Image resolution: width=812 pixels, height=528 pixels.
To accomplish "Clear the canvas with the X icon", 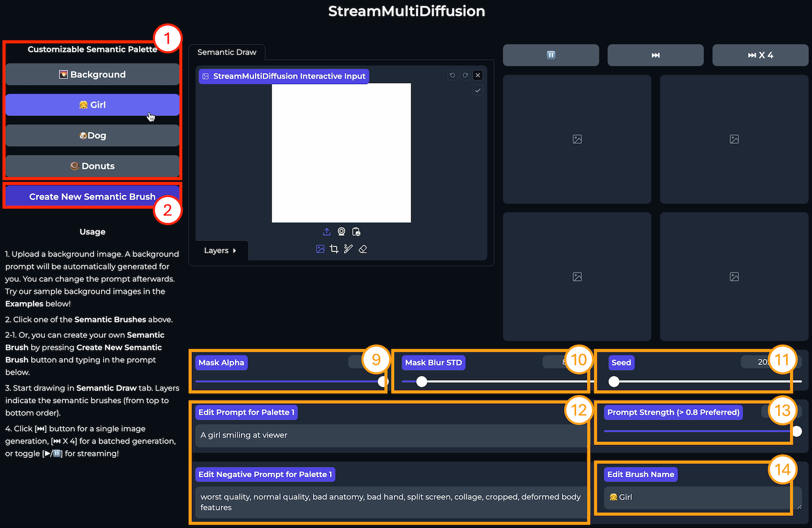I will [x=478, y=75].
